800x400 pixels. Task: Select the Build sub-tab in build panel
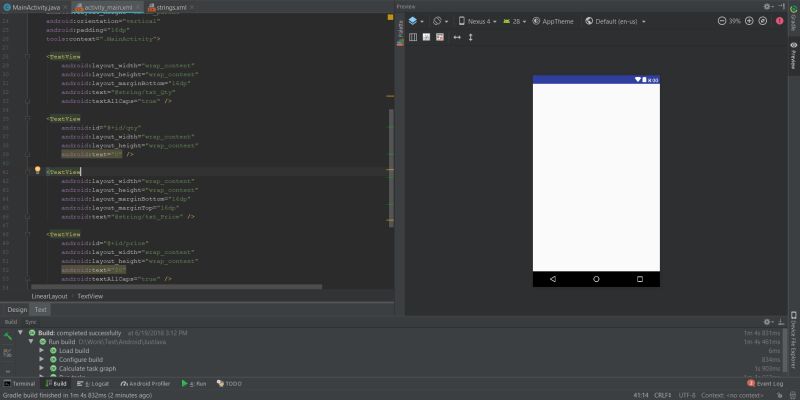coord(11,322)
